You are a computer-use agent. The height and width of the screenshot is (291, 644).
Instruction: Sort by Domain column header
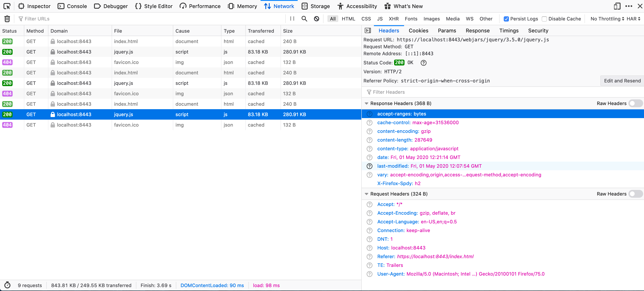coord(80,31)
